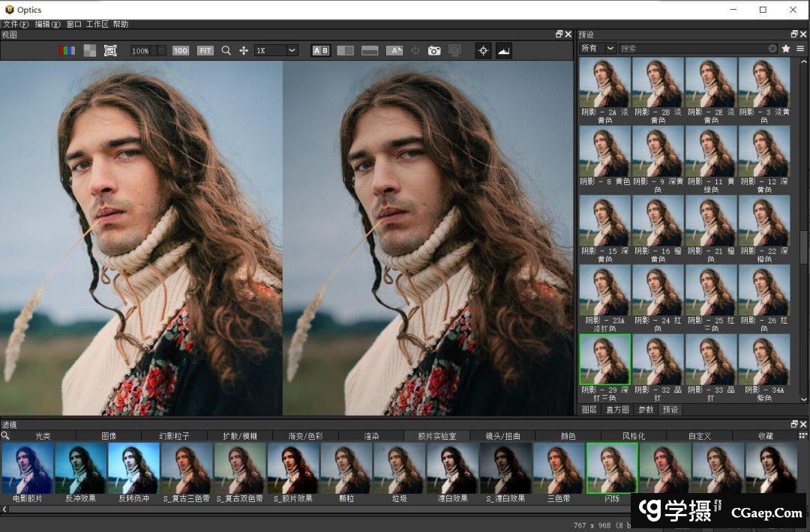Screen dimensions: 810x532
Task: Select the pan move tool
Action: tap(244, 51)
